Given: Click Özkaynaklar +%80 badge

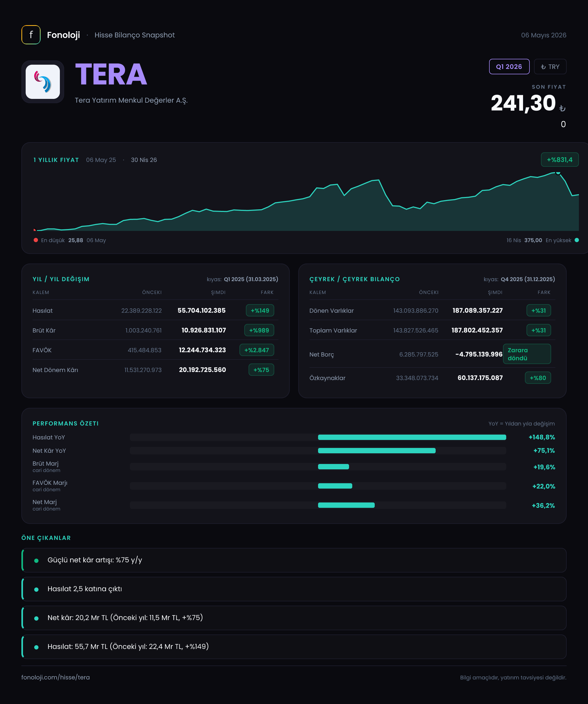Looking at the screenshot, I should (538, 378).
